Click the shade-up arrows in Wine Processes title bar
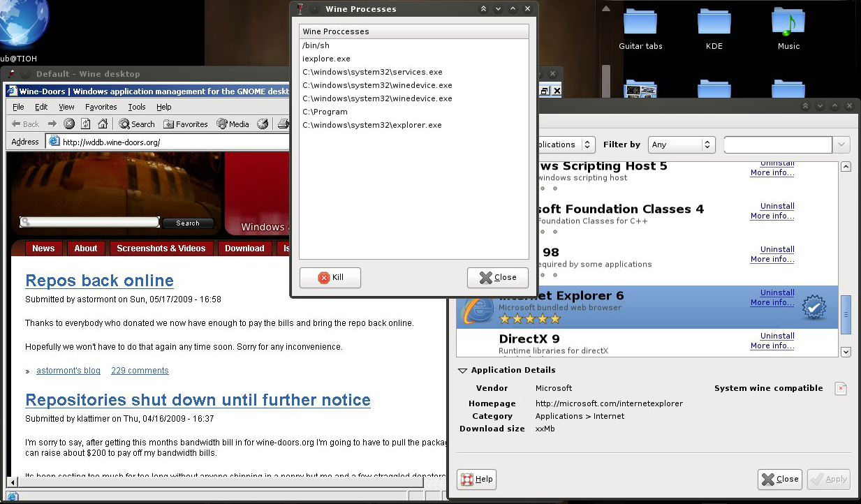The image size is (861, 504). tap(484, 9)
